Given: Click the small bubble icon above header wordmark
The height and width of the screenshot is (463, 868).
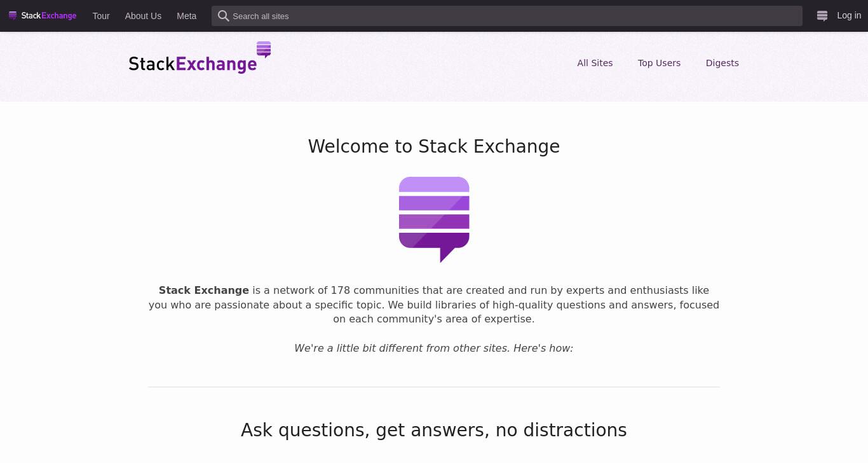Looking at the screenshot, I should point(264,49).
